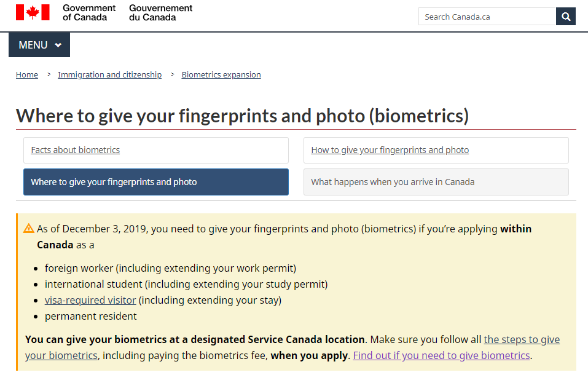Click the magnifying glass search button

coord(565,17)
